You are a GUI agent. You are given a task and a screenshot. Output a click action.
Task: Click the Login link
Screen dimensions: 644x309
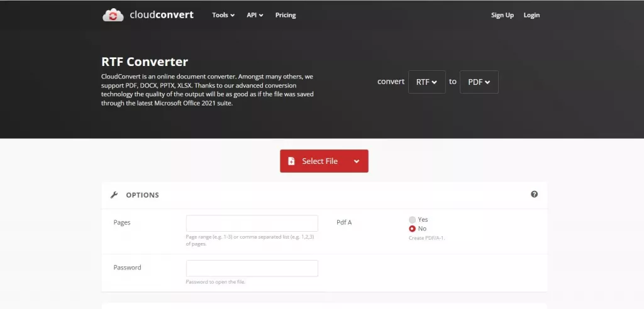point(531,15)
